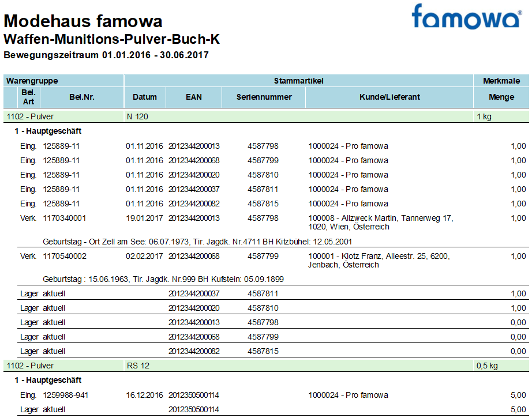Click the Bewegungszeitraum 01.01.2016 - 30.06.2017 line
The width and height of the screenshot is (532, 418).
(106, 55)
